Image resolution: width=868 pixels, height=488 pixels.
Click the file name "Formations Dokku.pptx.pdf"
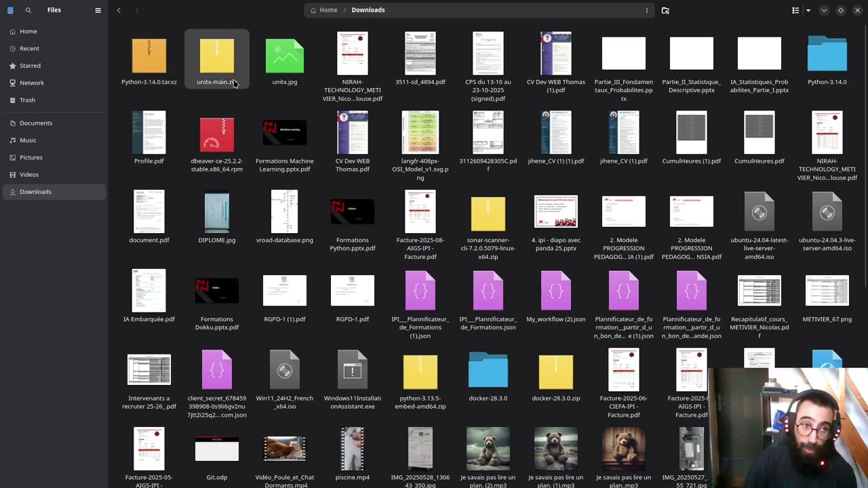tap(217, 323)
